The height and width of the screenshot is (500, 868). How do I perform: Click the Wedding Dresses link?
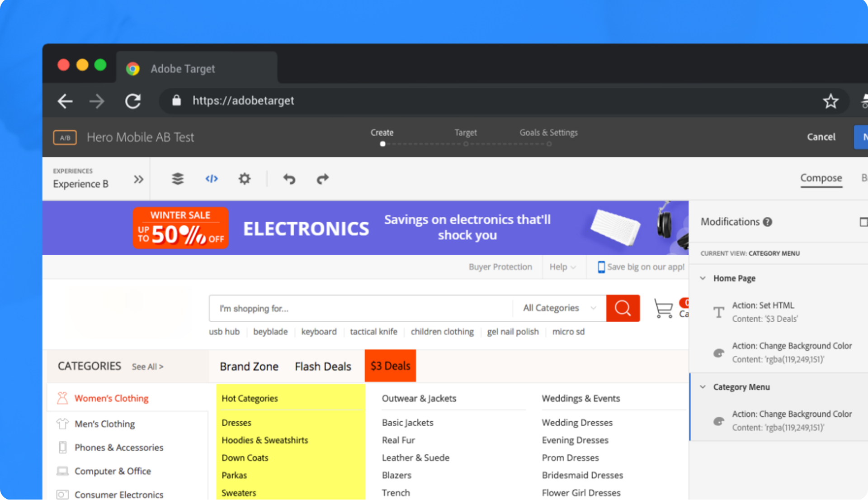coord(577,423)
